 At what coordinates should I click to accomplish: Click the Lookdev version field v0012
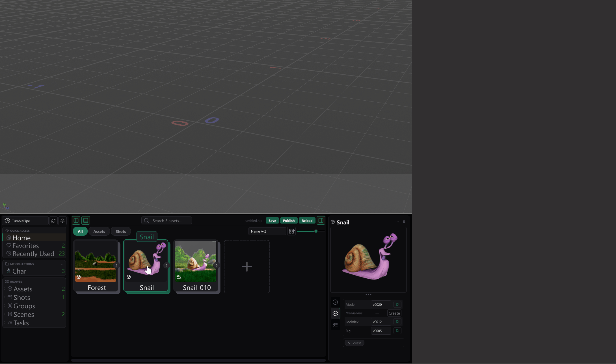click(381, 322)
